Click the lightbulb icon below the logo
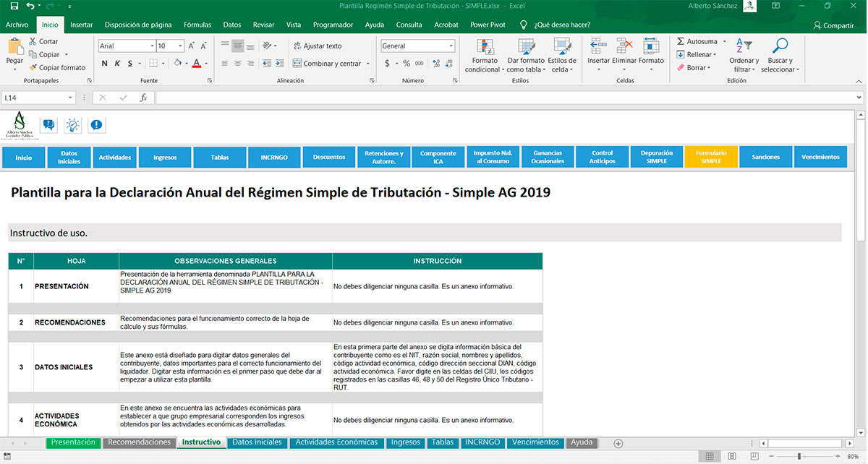This screenshot has height=464, width=868. tap(73, 124)
